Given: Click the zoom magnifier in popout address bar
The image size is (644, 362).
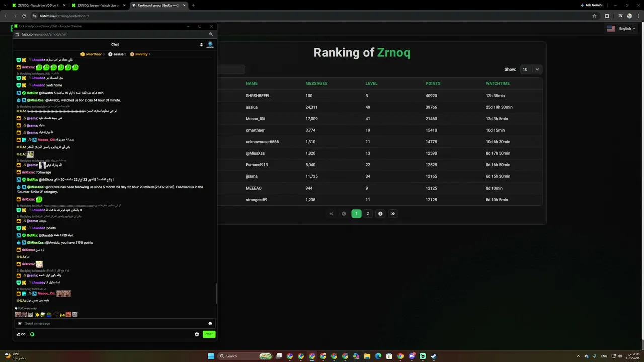Looking at the screenshot, I should [211, 34].
